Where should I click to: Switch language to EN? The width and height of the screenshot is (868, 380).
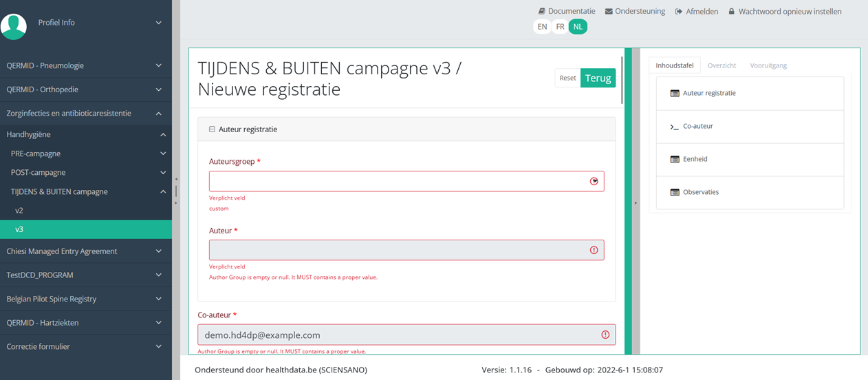(x=542, y=27)
